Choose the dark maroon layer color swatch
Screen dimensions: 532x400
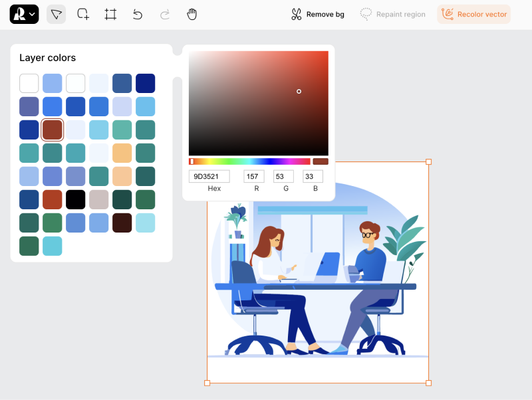pyautogui.click(x=122, y=223)
